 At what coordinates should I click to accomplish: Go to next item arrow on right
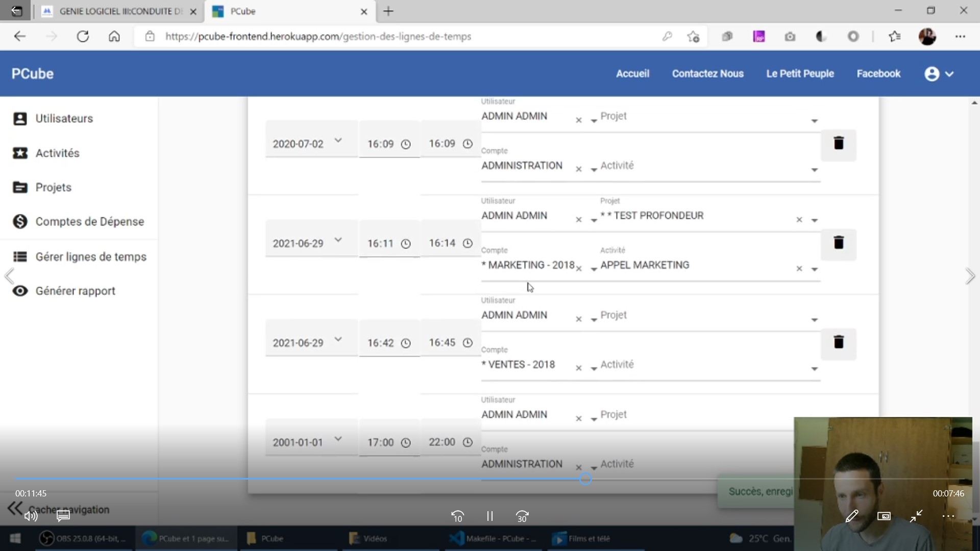(x=970, y=276)
